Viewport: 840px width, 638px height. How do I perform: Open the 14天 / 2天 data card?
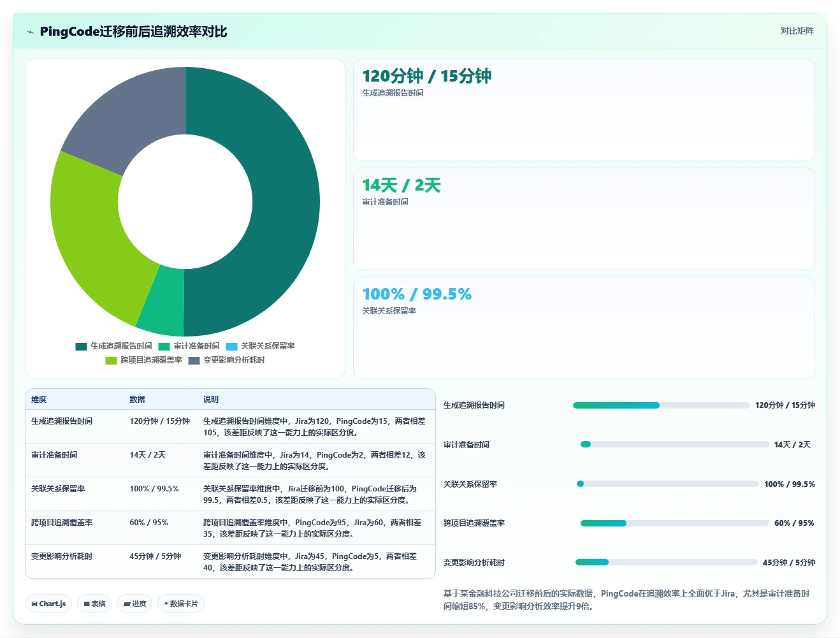pos(584,219)
